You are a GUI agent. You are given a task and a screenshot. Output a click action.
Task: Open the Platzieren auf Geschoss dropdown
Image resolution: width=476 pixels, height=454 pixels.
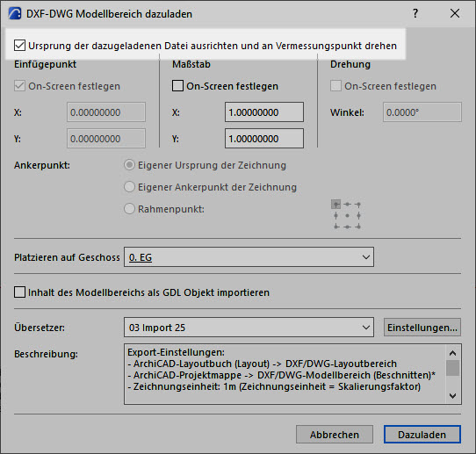(249, 257)
